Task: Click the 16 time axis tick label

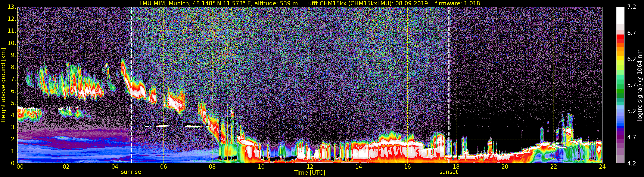Action: point(407,167)
